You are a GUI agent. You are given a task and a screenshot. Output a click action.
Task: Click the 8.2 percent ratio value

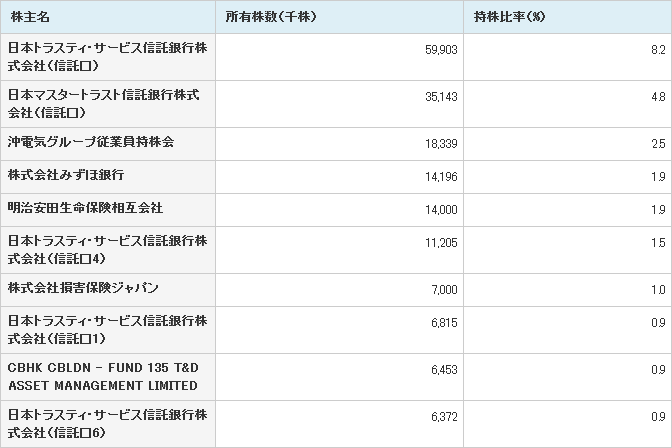pos(658,50)
